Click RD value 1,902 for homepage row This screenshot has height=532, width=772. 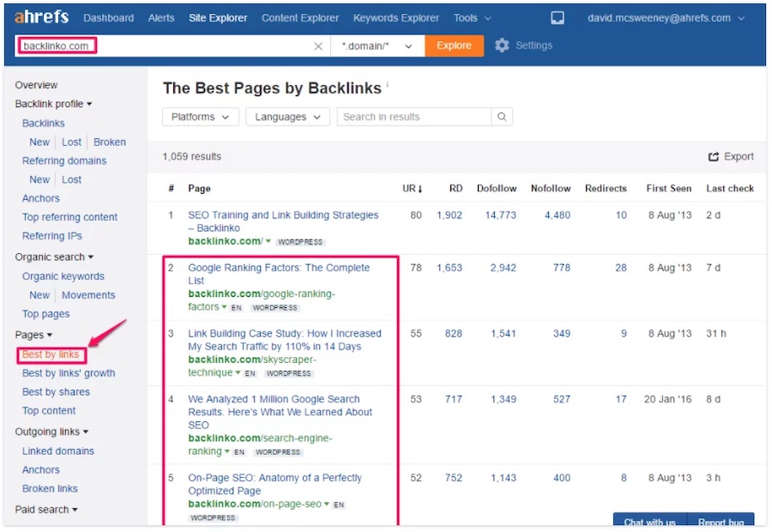pos(449,215)
